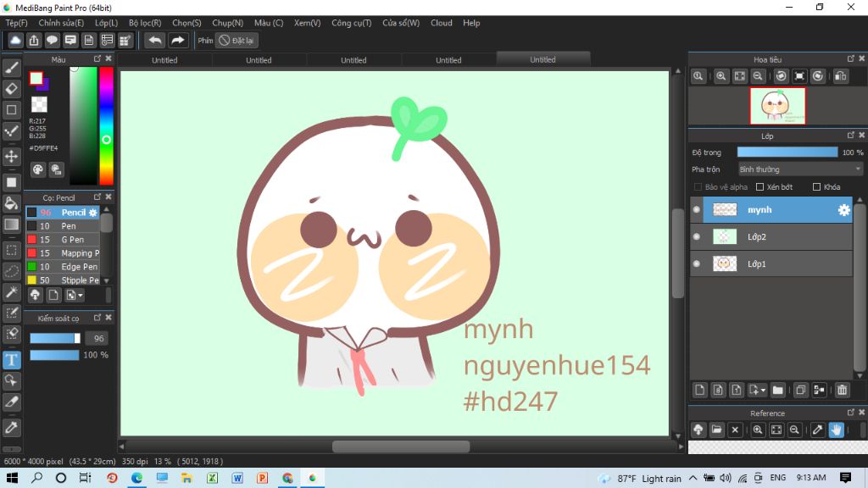Select the Move tool
This screenshot has height=488, width=868.
point(12,156)
